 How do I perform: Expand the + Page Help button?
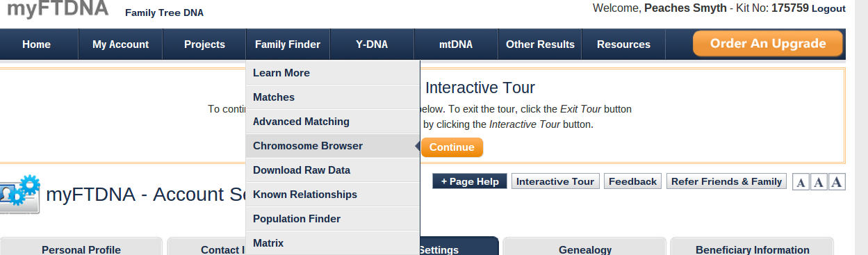click(x=470, y=181)
